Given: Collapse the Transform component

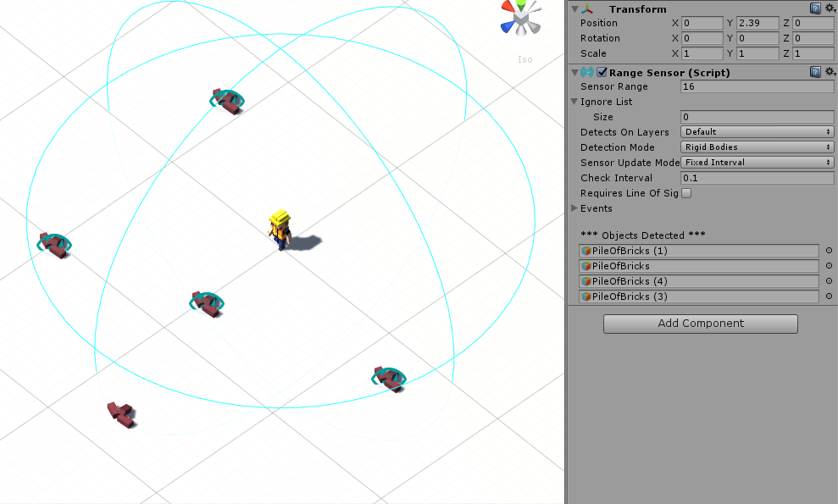Looking at the screenshot, I should pyautogui.click(x=574, y=9).
